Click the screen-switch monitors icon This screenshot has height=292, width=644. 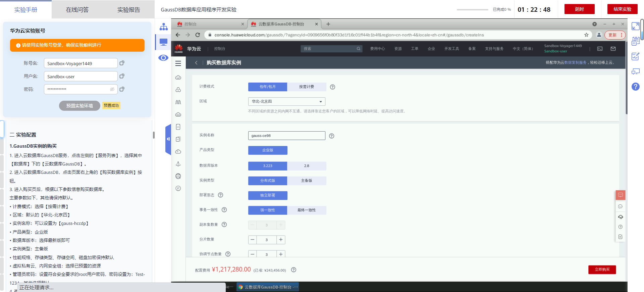[636, 71]
